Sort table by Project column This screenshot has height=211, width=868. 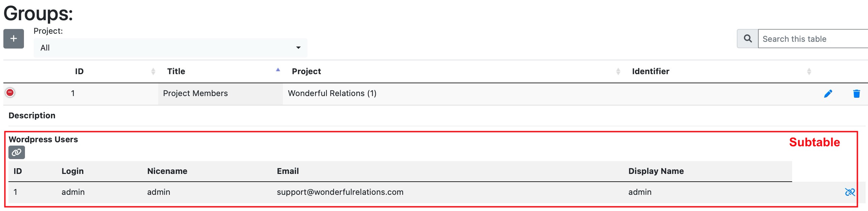pyautogui.click(x=306, y=71)
